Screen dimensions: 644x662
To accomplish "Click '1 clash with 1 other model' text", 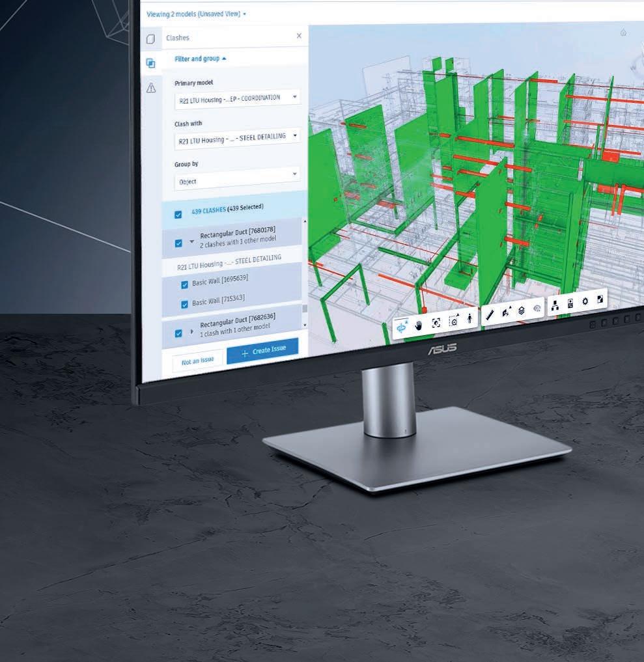I will 234,330.
